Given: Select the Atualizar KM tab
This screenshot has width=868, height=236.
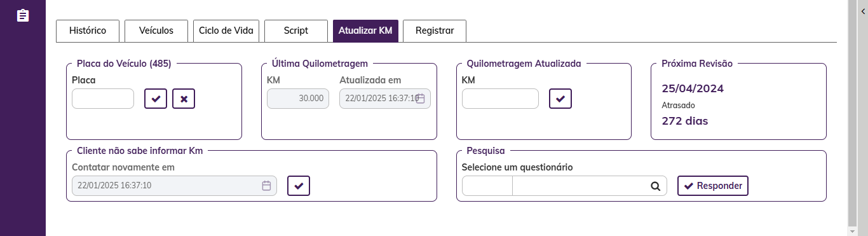Looking at the screenshot, I should [x=365, y=31].
